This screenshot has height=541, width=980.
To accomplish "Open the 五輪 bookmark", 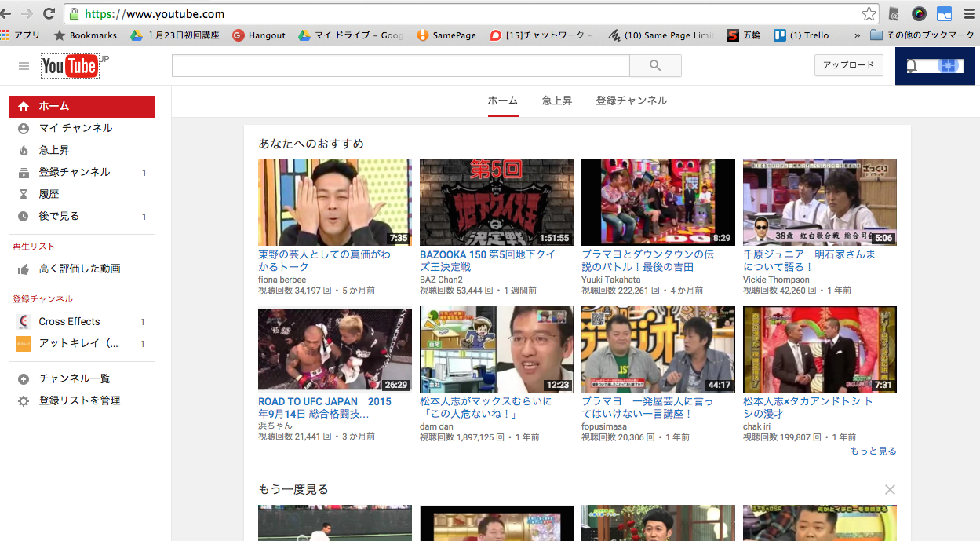I will point(743,35).
